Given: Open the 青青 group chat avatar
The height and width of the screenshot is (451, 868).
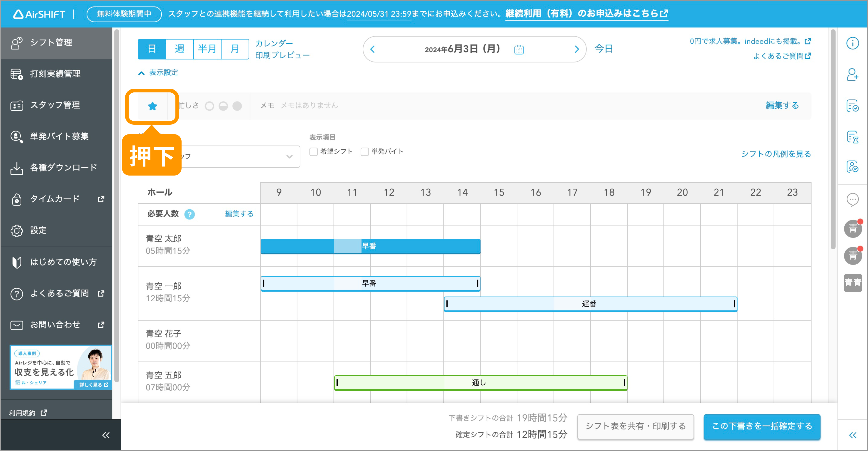Looking at the screenshot, I should coord(853,283).
